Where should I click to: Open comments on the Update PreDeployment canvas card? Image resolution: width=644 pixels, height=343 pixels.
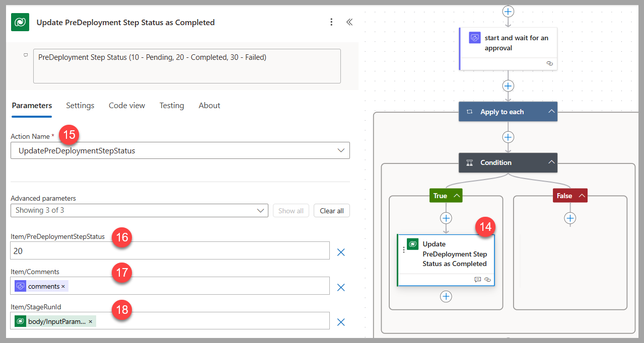[477, 280]
